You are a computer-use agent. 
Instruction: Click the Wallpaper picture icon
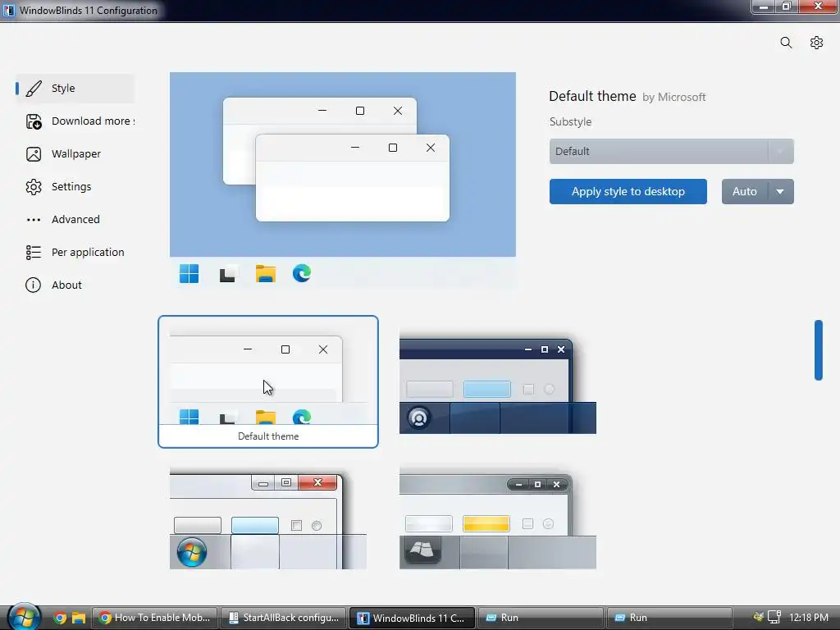pyautogui.click(x=34, y=154)
